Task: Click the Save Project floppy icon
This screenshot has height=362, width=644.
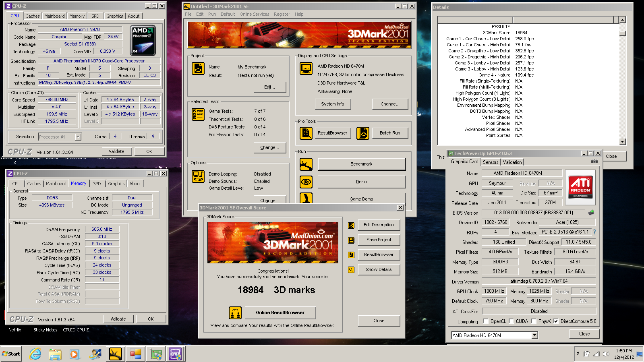Action: (x=351, y=240)
